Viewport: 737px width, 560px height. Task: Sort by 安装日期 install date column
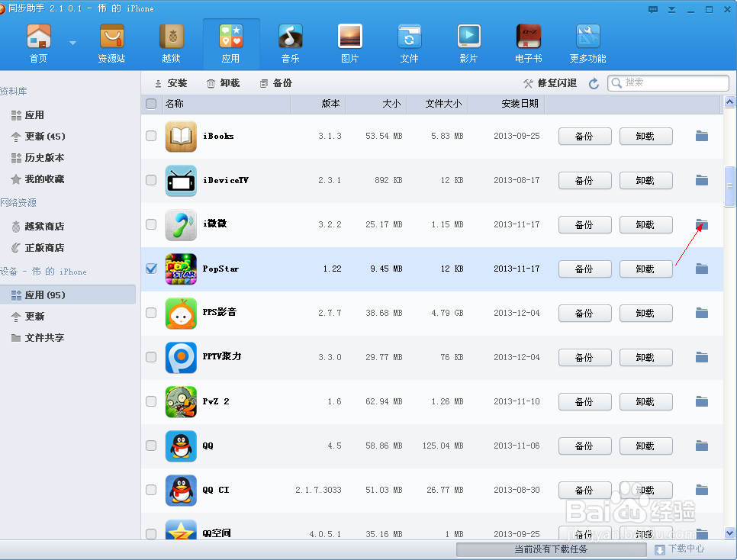tap(507, 104)
